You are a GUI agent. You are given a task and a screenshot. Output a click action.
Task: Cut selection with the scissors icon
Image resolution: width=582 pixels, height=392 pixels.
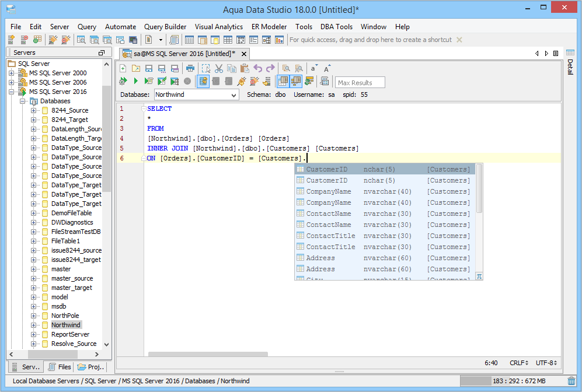pyautogui.click(x=219, y=68)
